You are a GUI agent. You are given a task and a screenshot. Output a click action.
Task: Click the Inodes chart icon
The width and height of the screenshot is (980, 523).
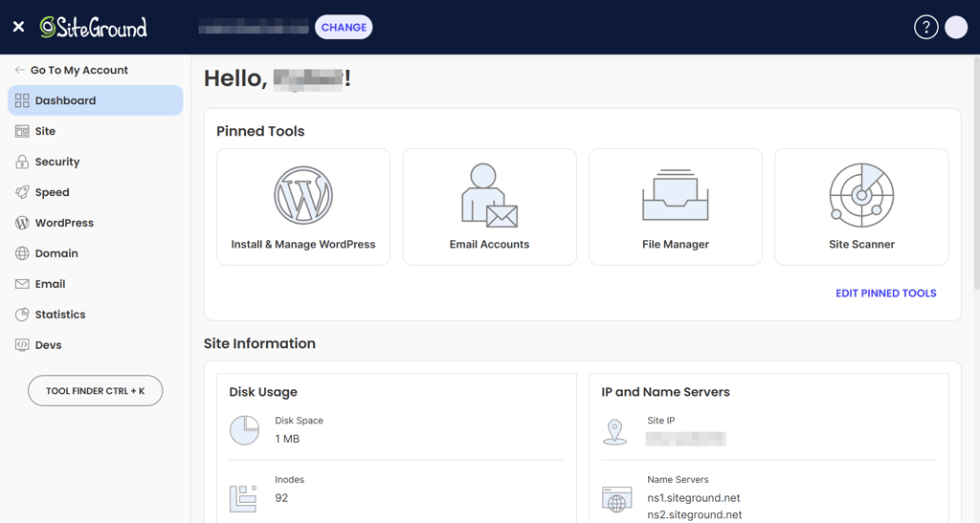[x=243, y=498]
